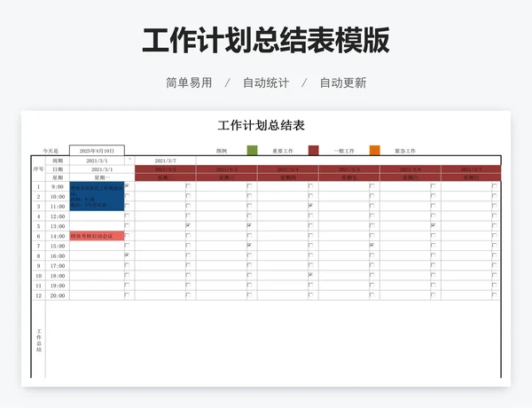Tick the 9:00 checkbox under 2021/3/2

[188, 186]
